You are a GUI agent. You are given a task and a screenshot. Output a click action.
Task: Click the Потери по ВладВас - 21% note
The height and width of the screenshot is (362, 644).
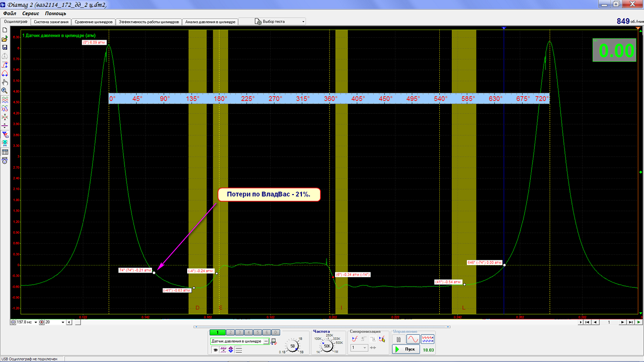pos(269,195)
